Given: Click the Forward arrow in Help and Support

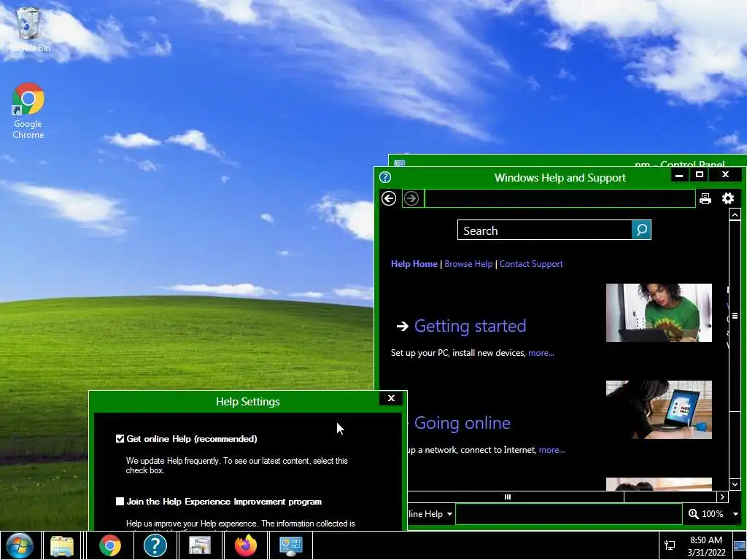Looking at the screenshot, I should [x=411, y=198].
